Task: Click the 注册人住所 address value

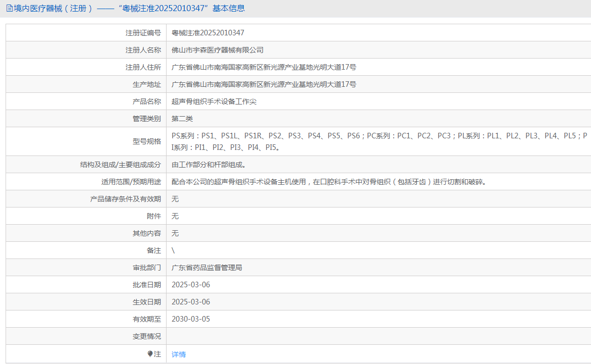Action: coord(264,67)
